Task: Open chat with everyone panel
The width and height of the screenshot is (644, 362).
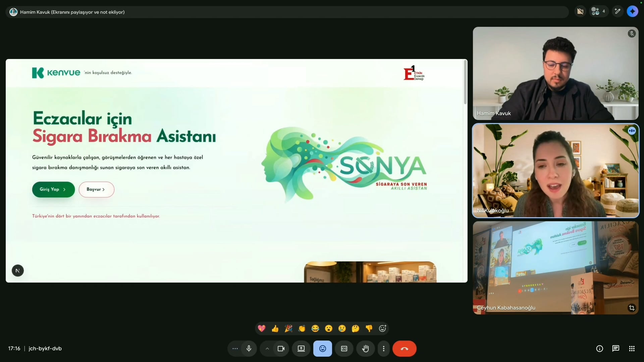Action: coord(616,349)
